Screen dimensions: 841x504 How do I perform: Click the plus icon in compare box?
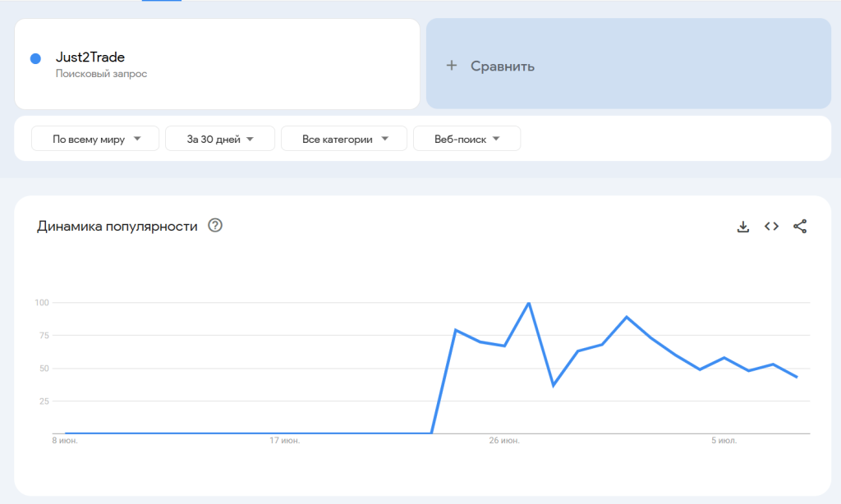point(451,66)
